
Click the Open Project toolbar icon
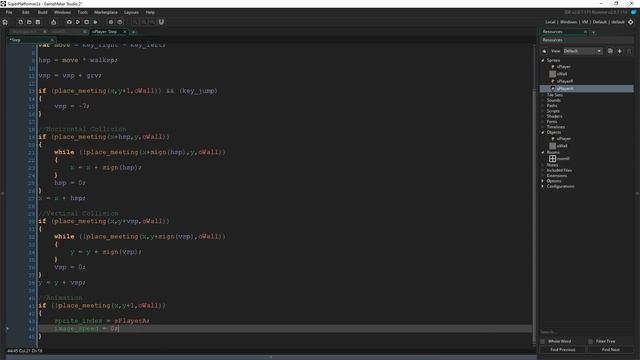[x=29, y=22]
